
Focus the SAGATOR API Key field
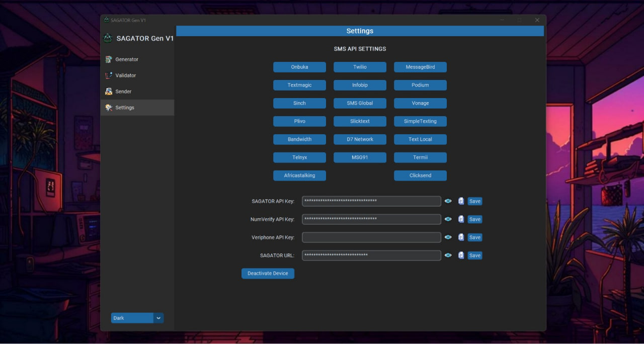pos(371,201)
